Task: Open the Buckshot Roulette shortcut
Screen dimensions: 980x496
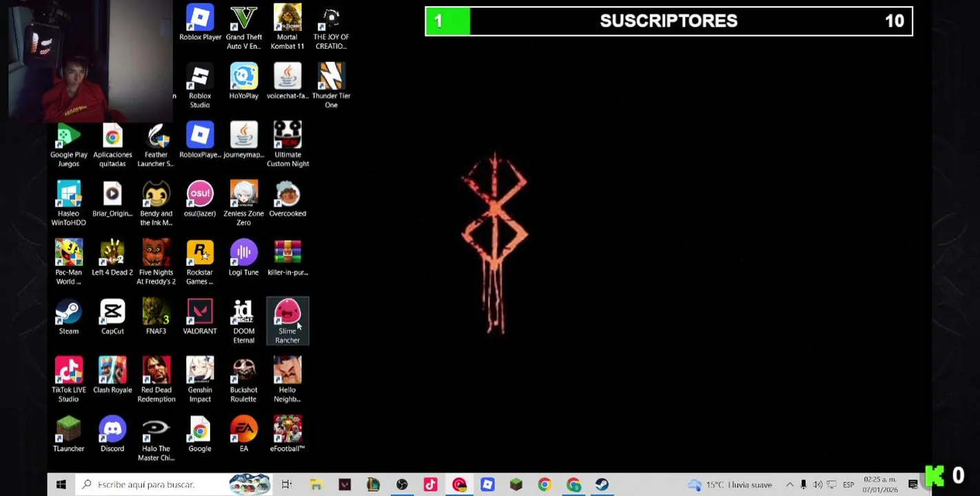Action: coord(243,380)
